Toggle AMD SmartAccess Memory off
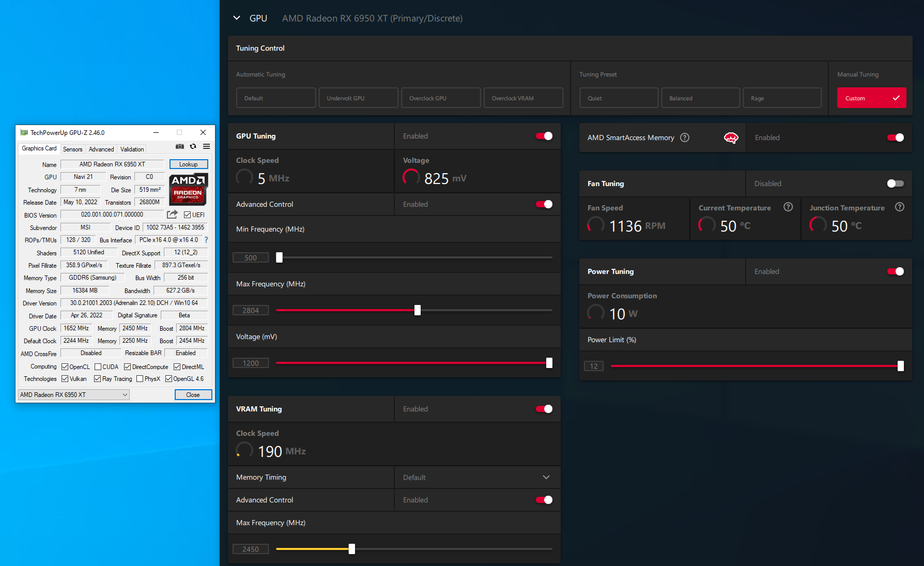Viewport: 924px width, 566px height. pos(896,137)
